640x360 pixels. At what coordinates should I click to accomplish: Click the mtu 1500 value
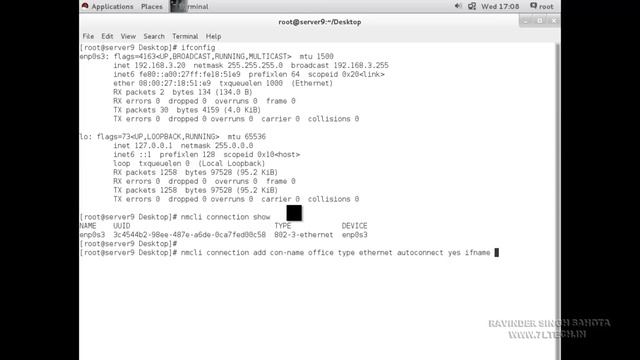pos(316,56)
